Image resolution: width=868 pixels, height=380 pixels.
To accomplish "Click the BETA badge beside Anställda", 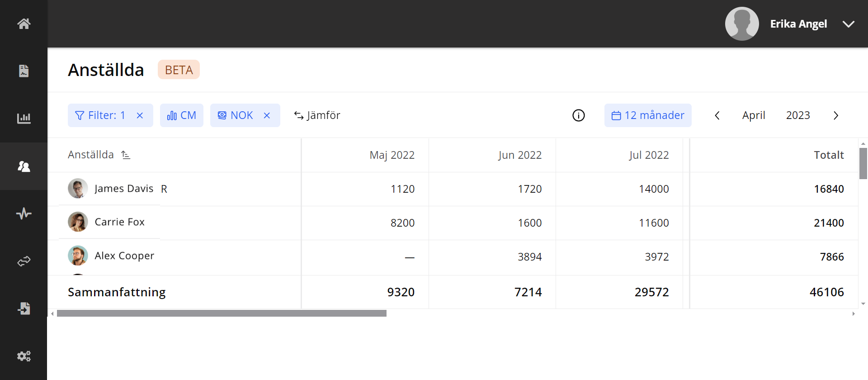I will coord(179,70).
